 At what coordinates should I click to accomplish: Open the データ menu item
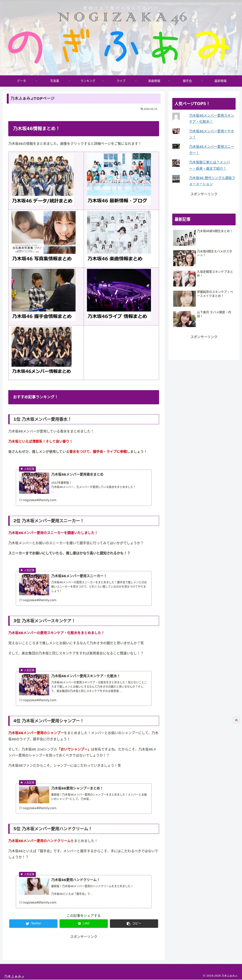point(22,81)
